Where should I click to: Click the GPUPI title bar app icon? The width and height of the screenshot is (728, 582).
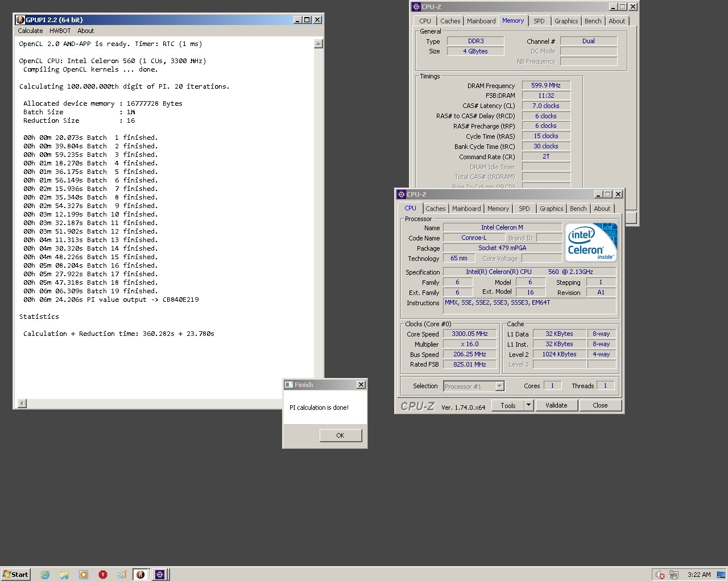[20, 20]
